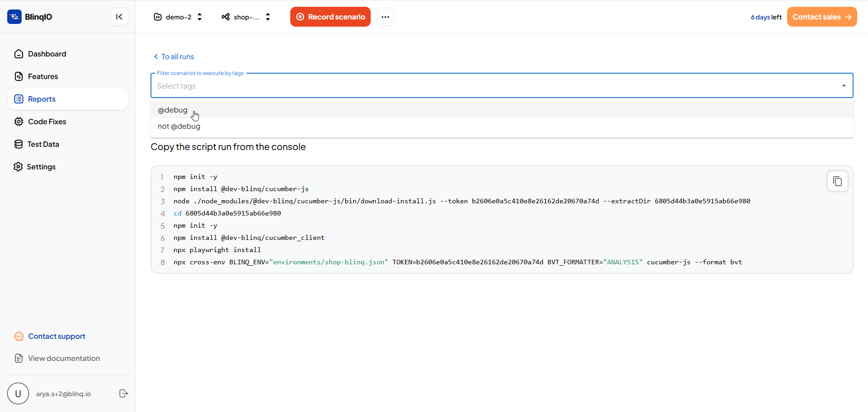
Task: Click Contact sales button
Action: [822, 17]
